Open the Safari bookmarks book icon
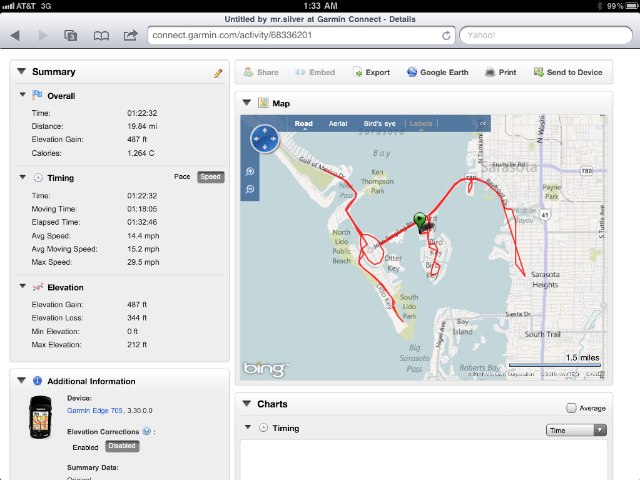 coord(101,35)
